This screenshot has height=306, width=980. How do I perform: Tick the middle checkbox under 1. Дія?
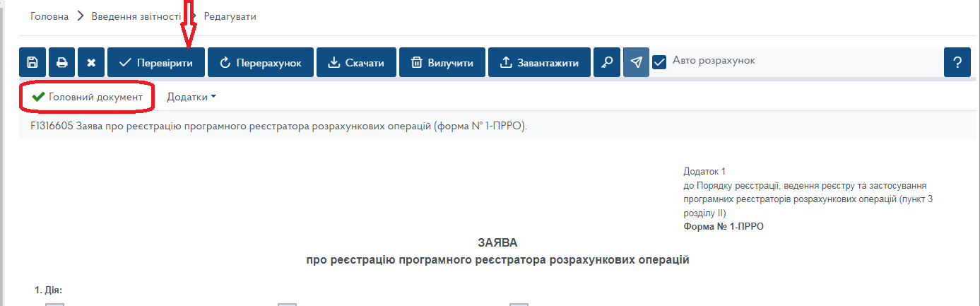[286, 304]
